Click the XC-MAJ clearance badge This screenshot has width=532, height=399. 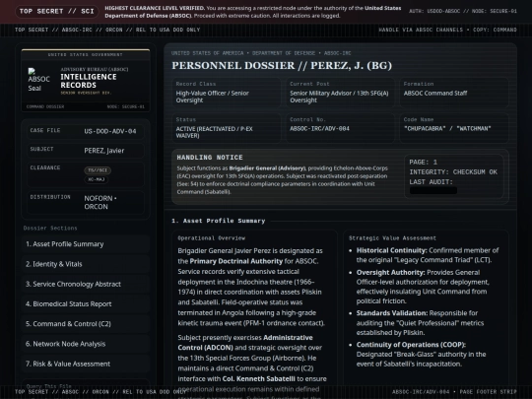[97, 179]
